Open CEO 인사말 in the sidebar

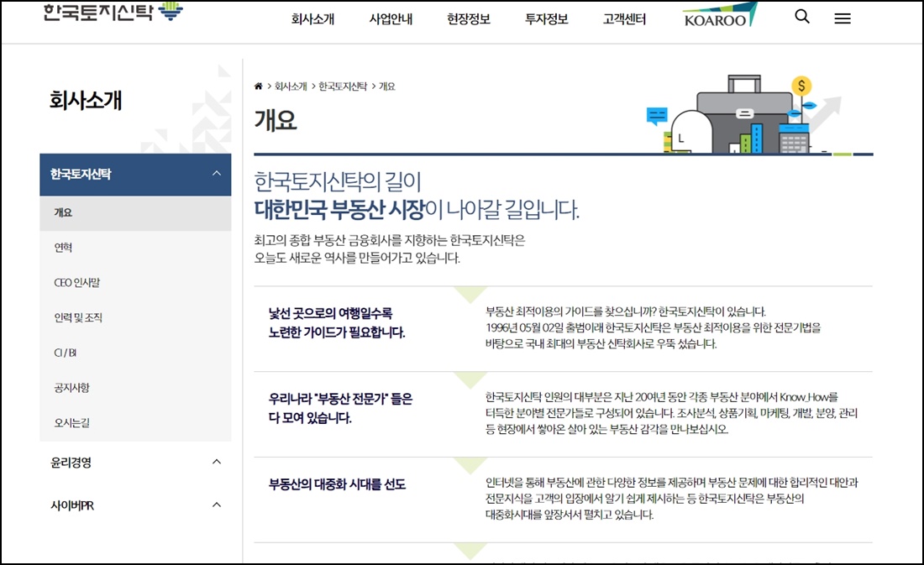(77, 283)
